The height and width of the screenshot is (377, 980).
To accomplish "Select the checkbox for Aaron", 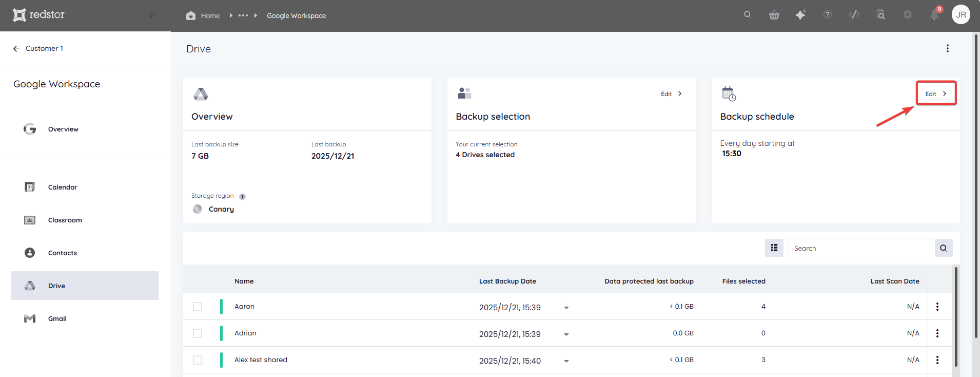I will [198, 307].
